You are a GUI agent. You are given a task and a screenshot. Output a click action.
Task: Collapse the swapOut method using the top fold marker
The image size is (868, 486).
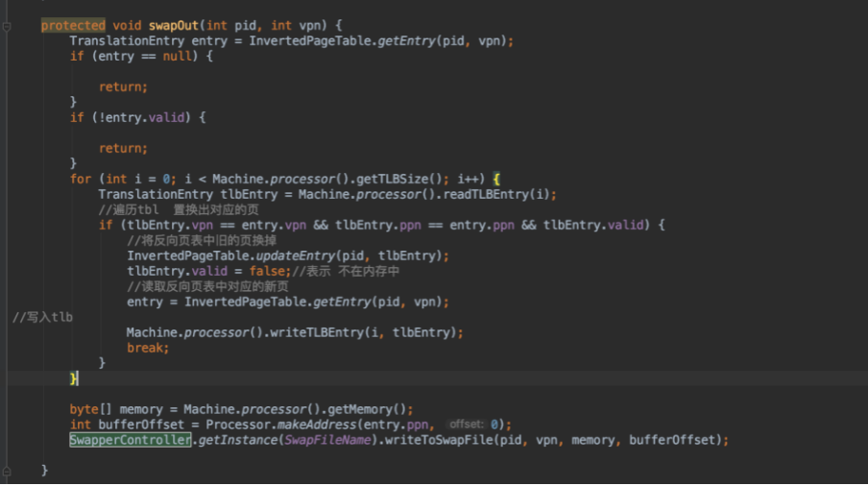7,26
